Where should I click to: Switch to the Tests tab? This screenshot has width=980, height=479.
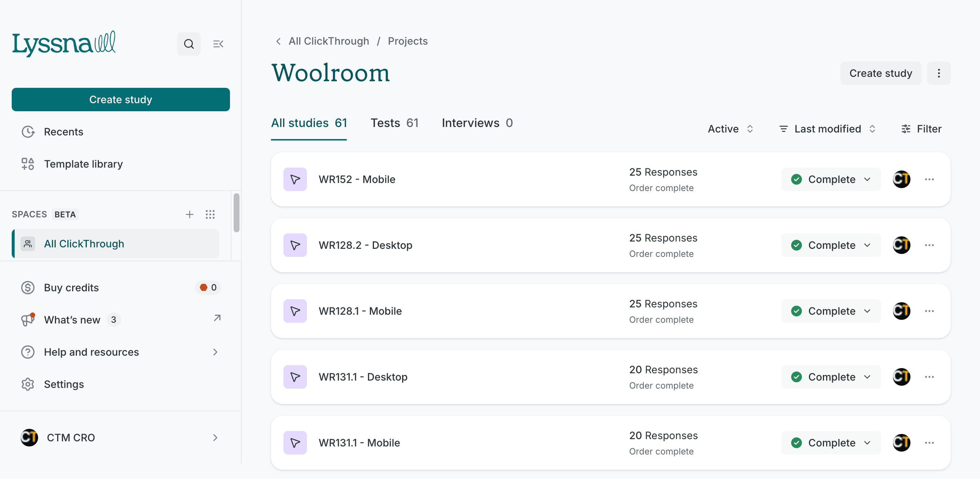click(394, 123)
